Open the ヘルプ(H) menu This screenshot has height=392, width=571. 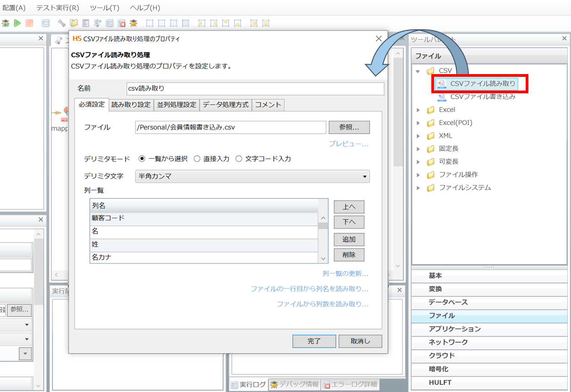pos(145,8)
